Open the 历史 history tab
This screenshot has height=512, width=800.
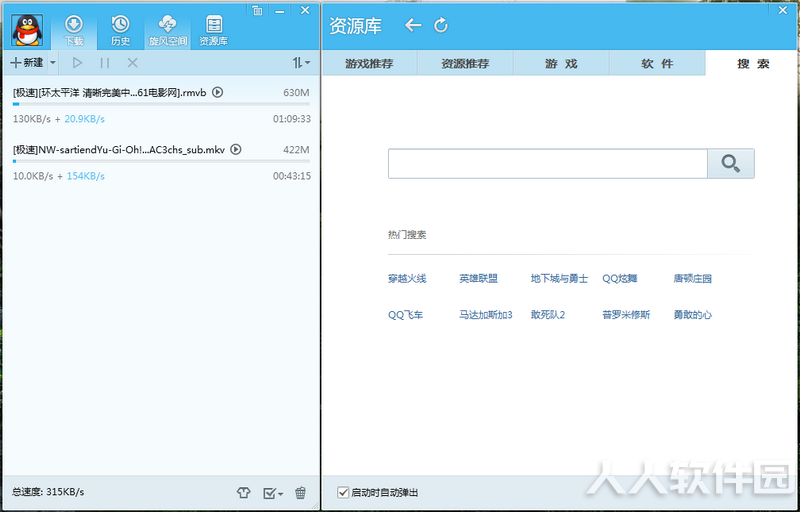[120, 31]
